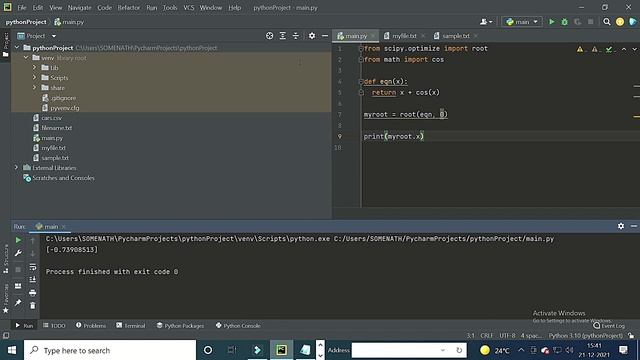Pin the Run tab with pin icon
640x360 pixels.
pos(18,302)
